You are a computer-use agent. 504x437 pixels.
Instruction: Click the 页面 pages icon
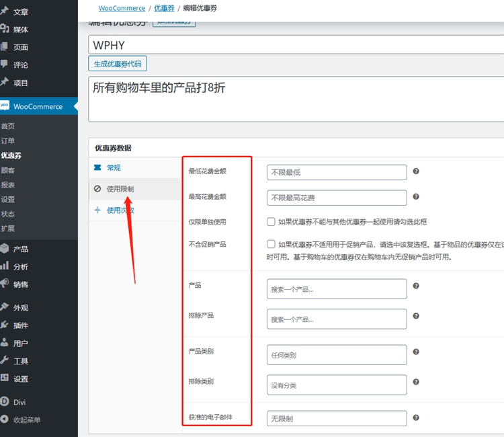click(x=4, y=46)
